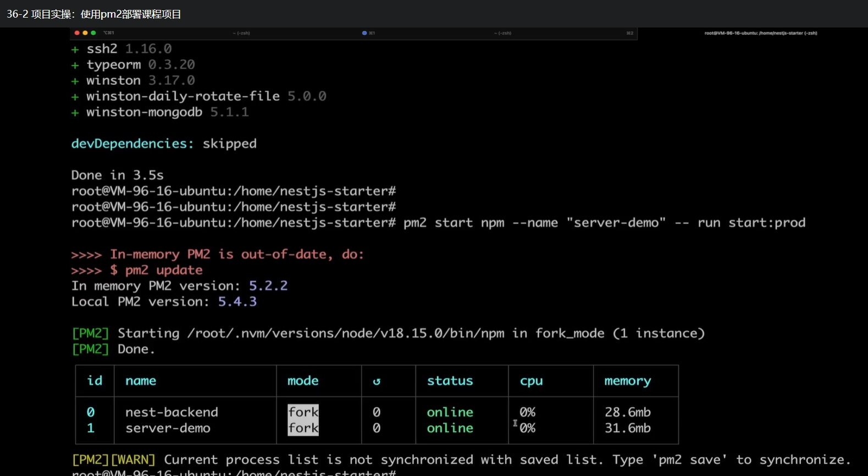
Task: Click in-memory PM2 version '5.2.2'
Action: click(268, 286)
